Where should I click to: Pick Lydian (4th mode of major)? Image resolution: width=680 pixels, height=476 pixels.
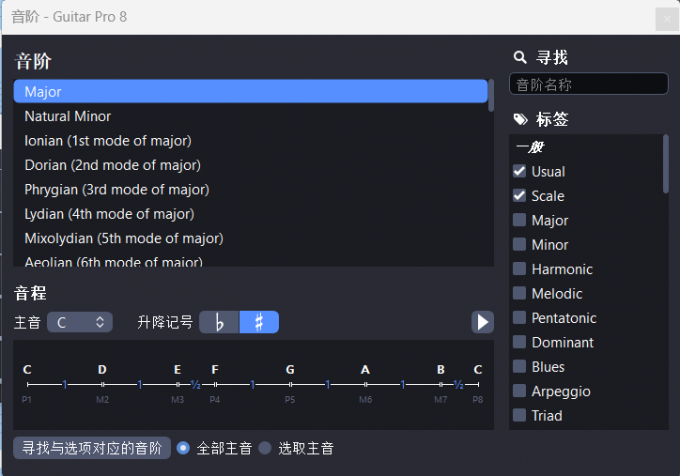tap(109, 213)
